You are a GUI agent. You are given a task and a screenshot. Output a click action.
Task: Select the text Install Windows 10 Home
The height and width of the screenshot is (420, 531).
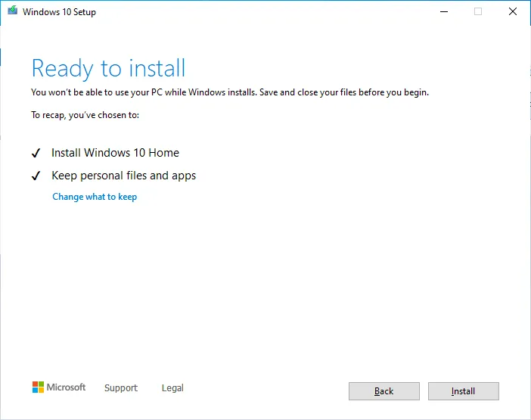[115, 153]
